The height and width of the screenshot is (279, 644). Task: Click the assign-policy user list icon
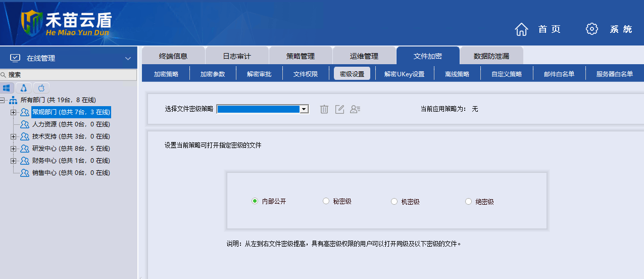tap(355, 109)
